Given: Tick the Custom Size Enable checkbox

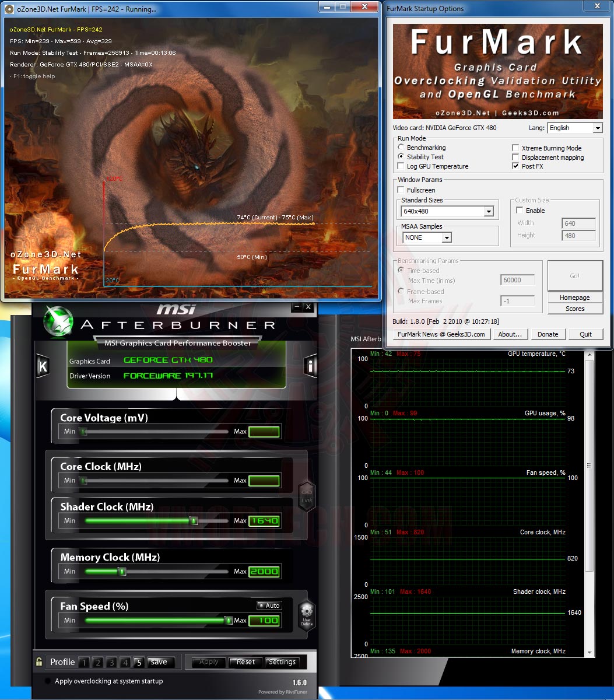Looking at the screenshot, I should pos(520,211).
